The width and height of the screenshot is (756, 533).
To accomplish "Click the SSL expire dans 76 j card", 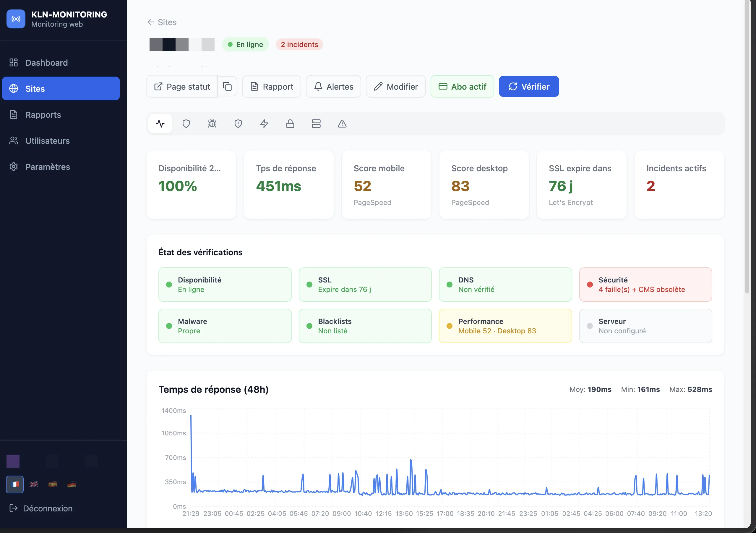I will [x=582, y=185].
